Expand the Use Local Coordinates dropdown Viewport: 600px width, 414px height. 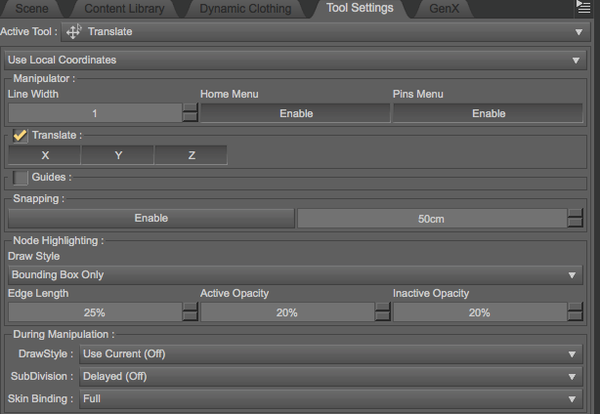click(x=295, y=60)
